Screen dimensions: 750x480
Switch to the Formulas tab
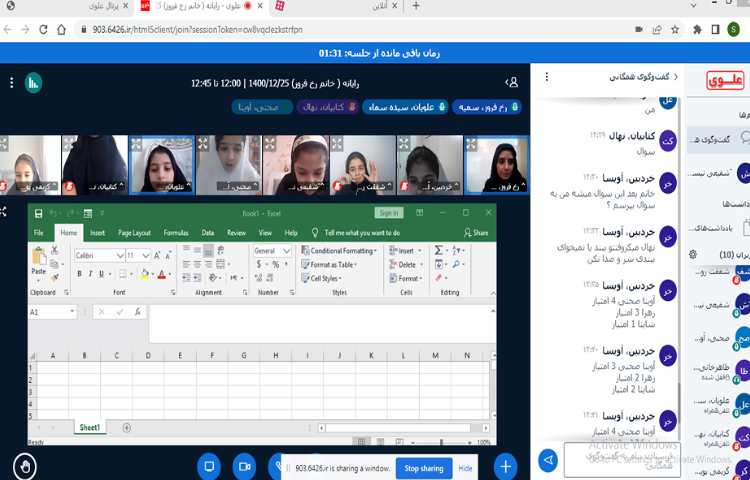(x=176, y=233)
